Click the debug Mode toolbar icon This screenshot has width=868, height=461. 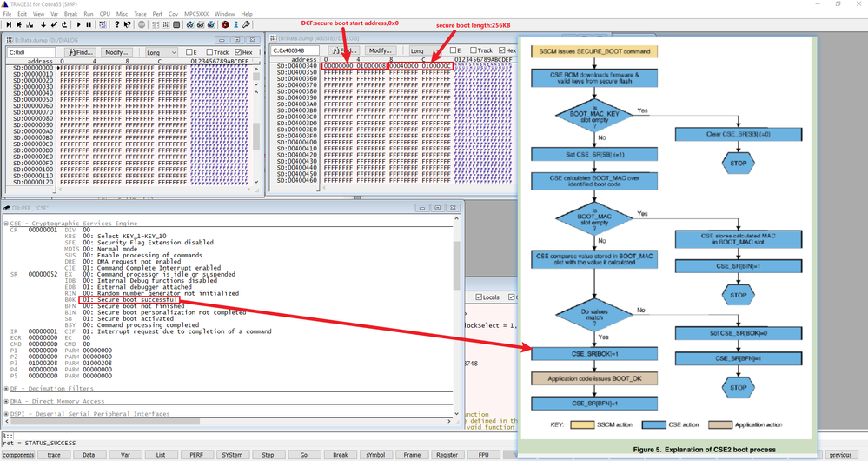(103, 24)
